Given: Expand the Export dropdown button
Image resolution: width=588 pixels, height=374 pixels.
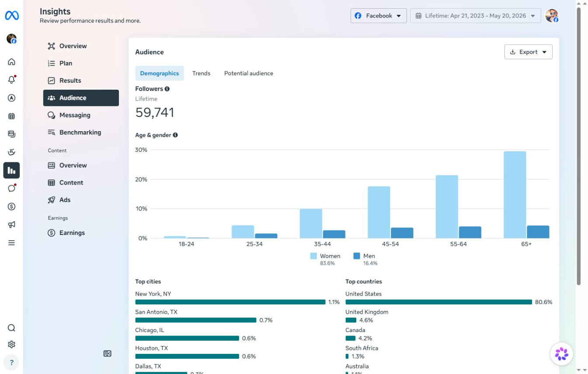Looking at the screenshot, I should (x=528, y=52).
